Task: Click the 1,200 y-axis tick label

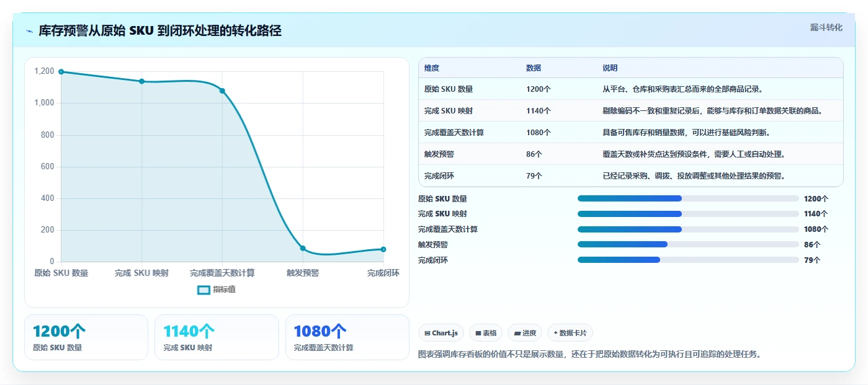Action: pyautogui.click(x=44, y=71)
